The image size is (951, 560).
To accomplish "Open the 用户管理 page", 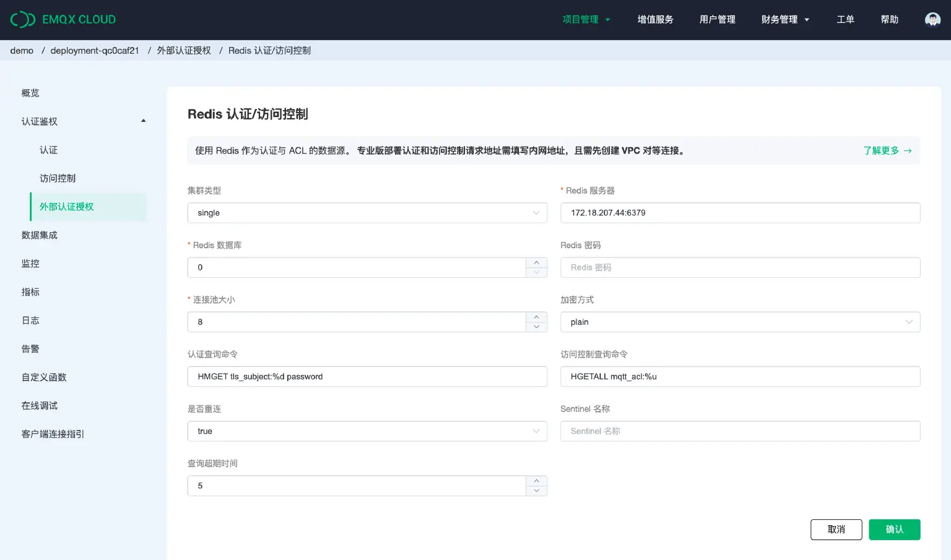I will pos(717,19).
